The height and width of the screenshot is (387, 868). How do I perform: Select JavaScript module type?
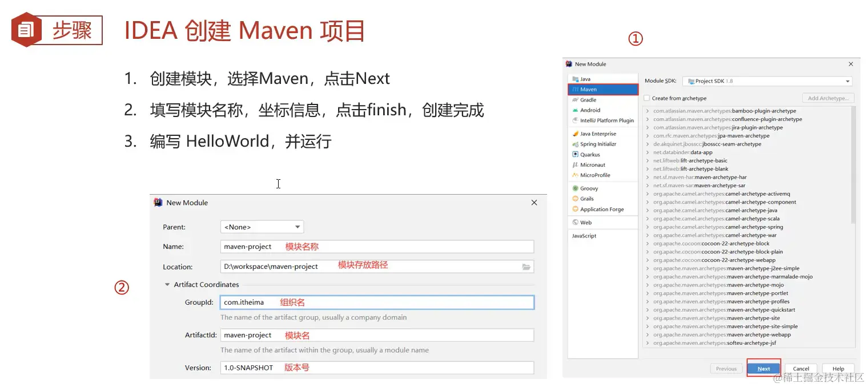[602, 236]
